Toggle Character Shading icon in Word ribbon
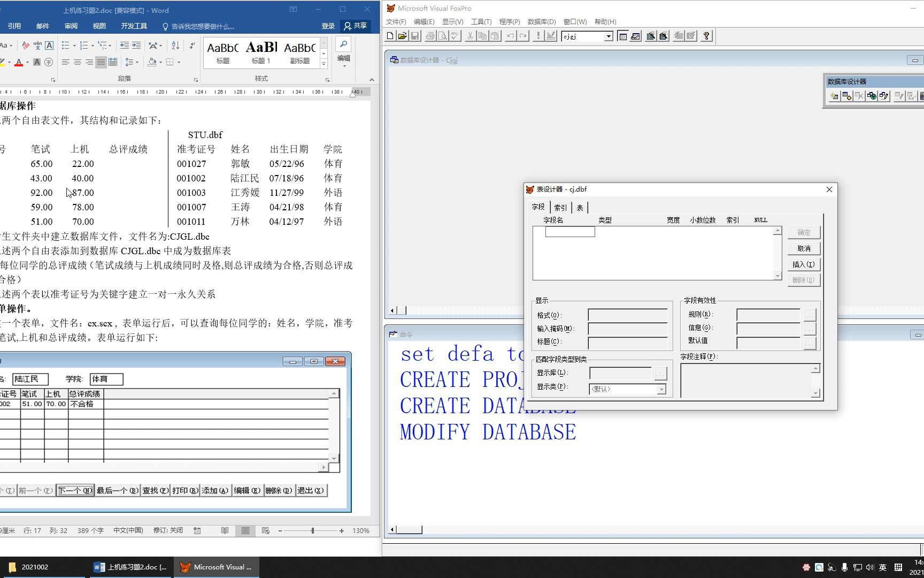 tap(37, 62)
